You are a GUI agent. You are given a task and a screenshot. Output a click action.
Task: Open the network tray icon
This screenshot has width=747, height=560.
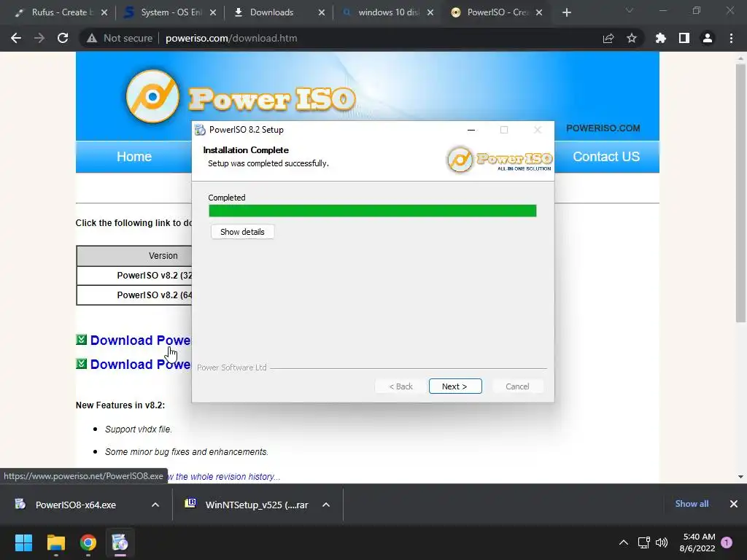[x=644, y=542]
